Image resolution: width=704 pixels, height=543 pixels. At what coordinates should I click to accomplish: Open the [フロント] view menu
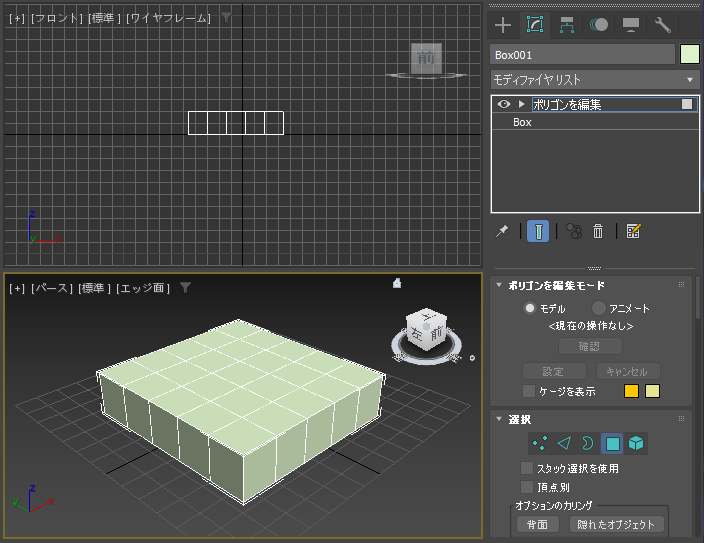[57, 18]
